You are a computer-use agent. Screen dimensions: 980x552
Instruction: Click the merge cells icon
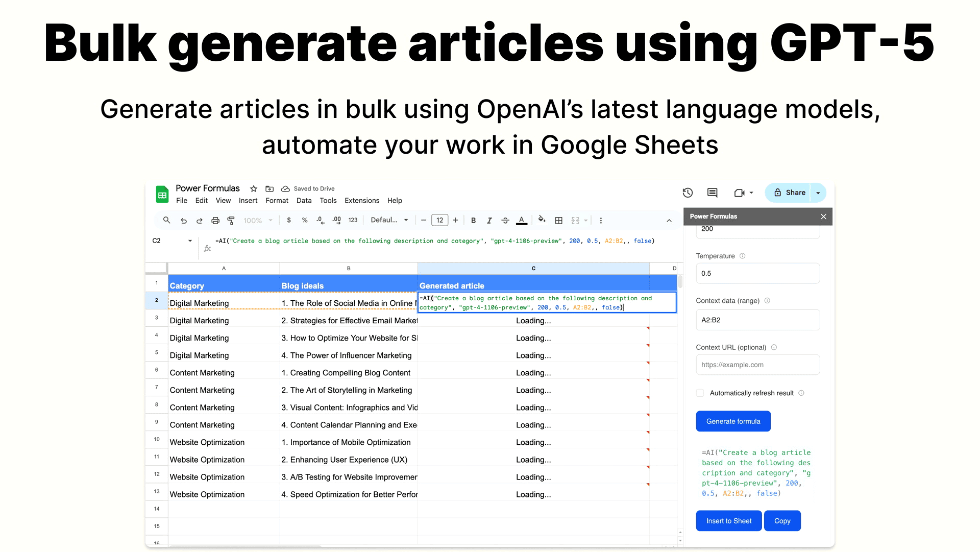[575, 221]
